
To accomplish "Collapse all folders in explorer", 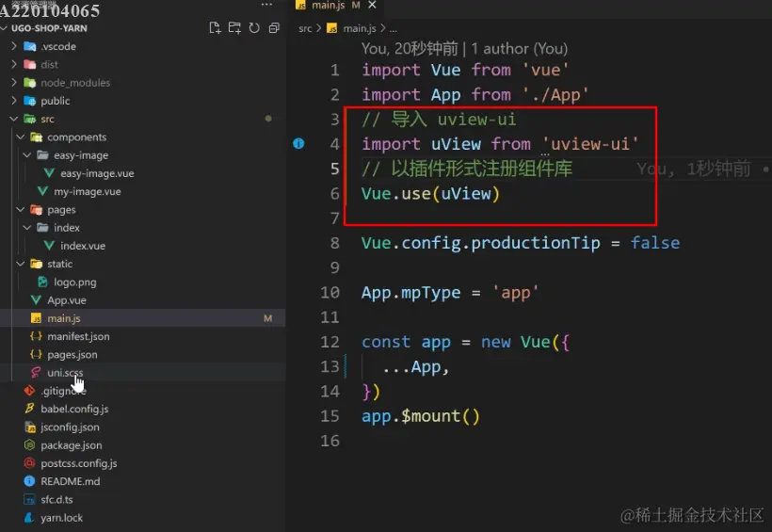I will click(x=274, y=28).
